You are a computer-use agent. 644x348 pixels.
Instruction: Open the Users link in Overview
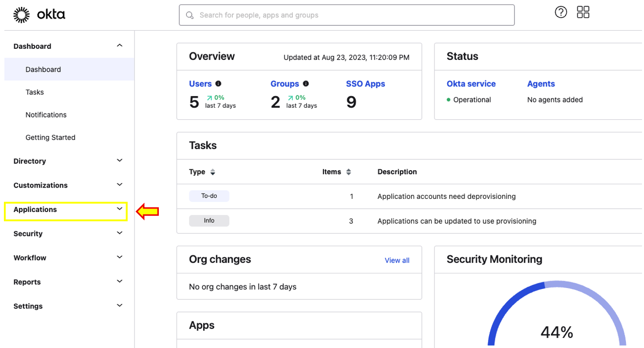[200, 84]
